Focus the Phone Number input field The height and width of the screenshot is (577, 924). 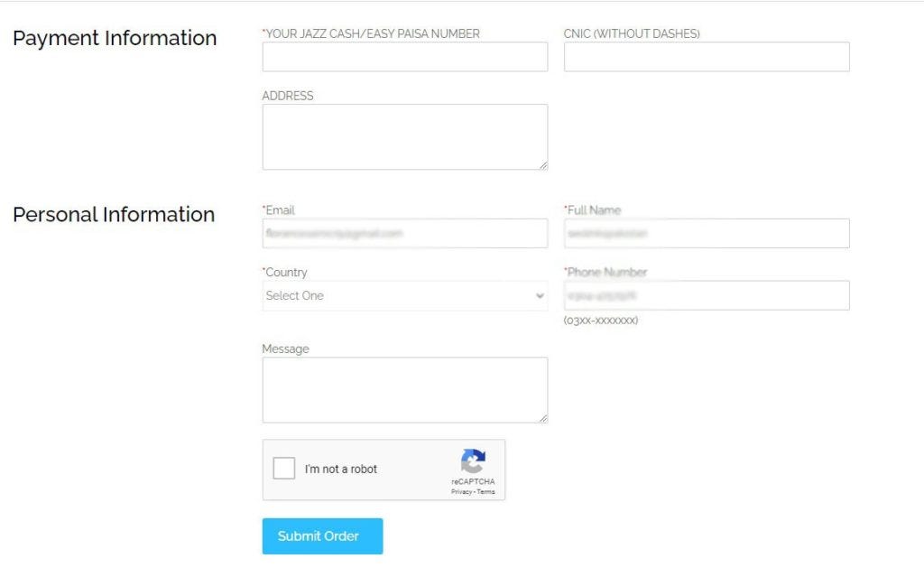click(707, 295)
